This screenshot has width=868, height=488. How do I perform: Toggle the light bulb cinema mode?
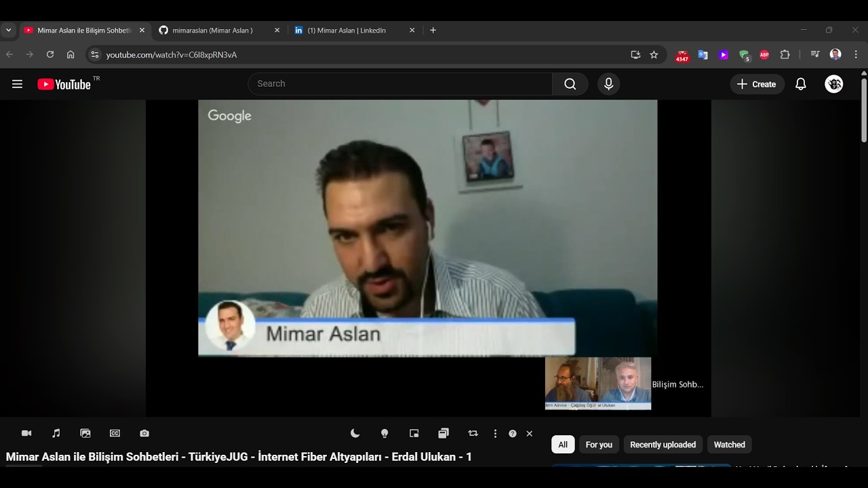[x=384, y=433]
